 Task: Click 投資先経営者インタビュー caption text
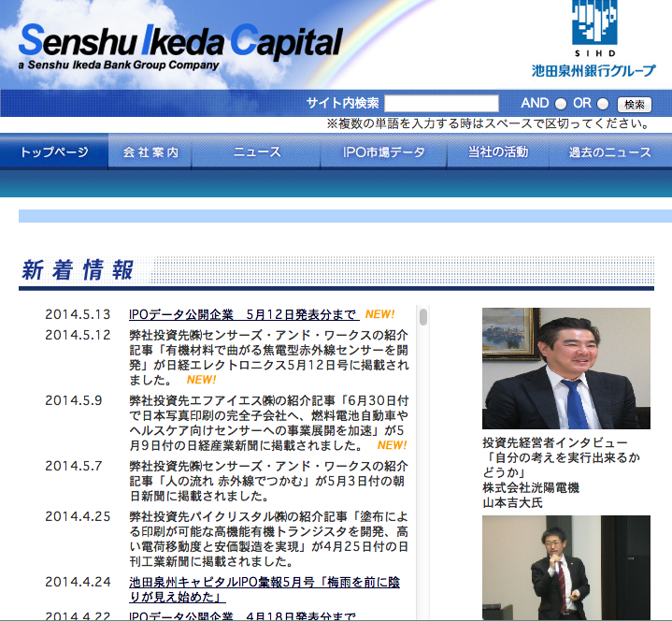click(554, 442)
